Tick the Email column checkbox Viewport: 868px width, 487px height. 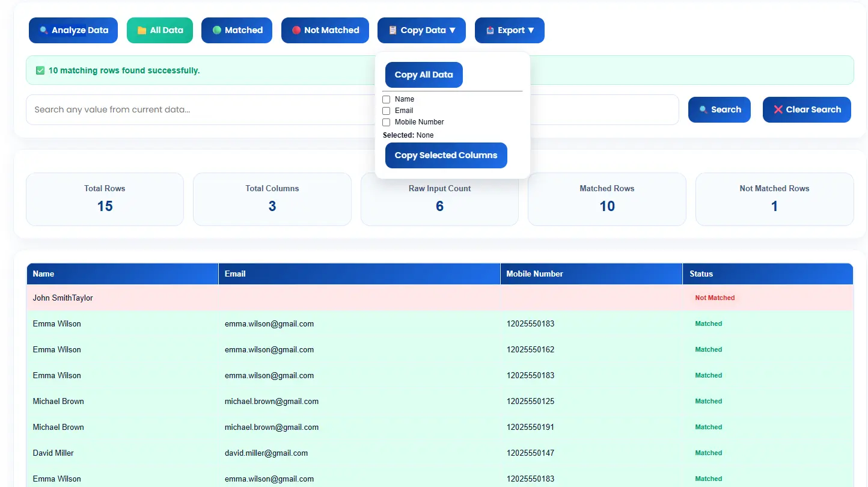click(x=387, y=111)
